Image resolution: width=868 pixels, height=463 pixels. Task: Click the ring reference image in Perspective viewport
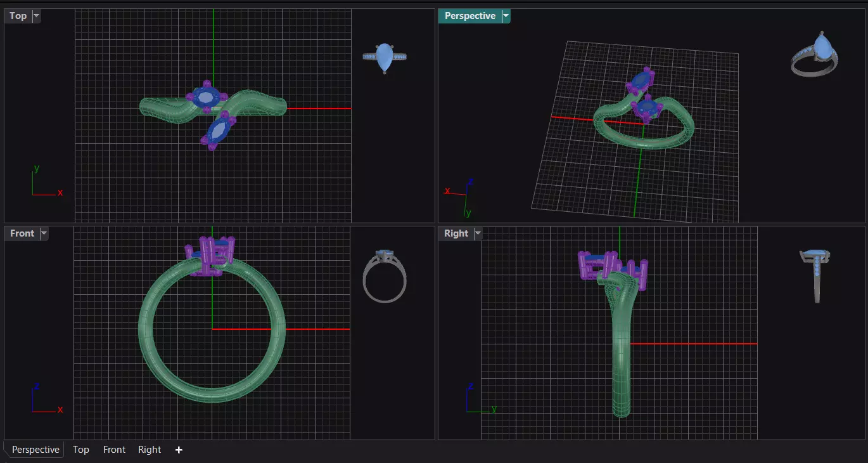pos(815,55)
